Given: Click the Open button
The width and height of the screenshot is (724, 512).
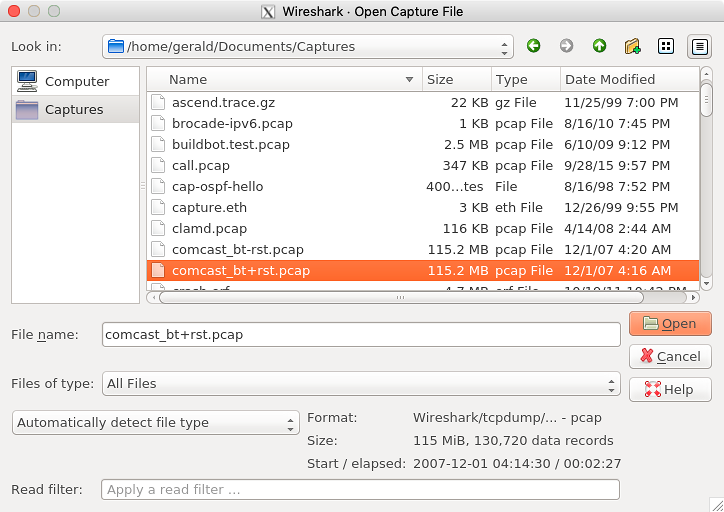Looking at the screenshot, I should [669, 323].
